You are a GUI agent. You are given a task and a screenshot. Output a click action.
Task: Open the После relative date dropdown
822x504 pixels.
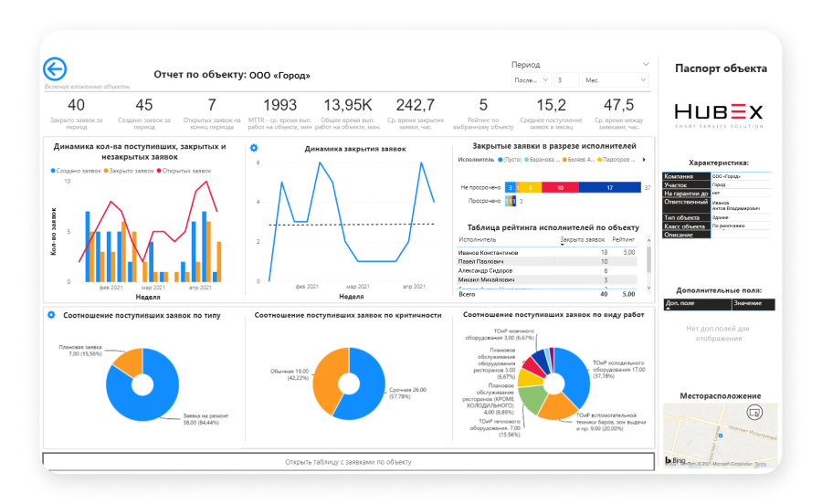coord(530,80)
